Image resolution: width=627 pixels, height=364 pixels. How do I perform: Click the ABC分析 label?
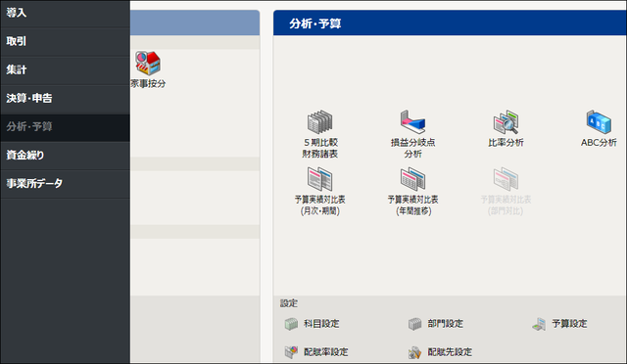click(599, 143)
